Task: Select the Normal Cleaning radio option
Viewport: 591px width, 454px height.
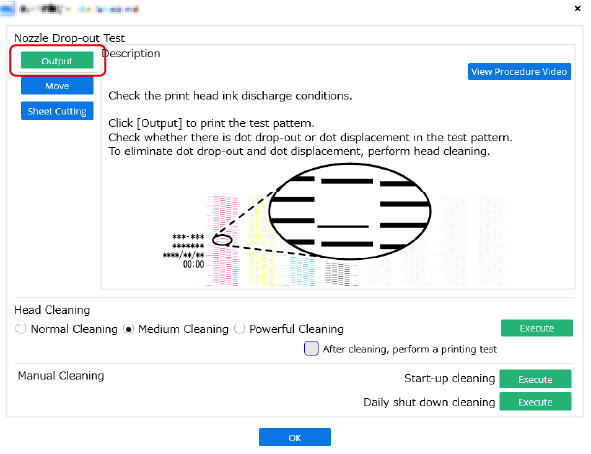Action: click(20, 329)
